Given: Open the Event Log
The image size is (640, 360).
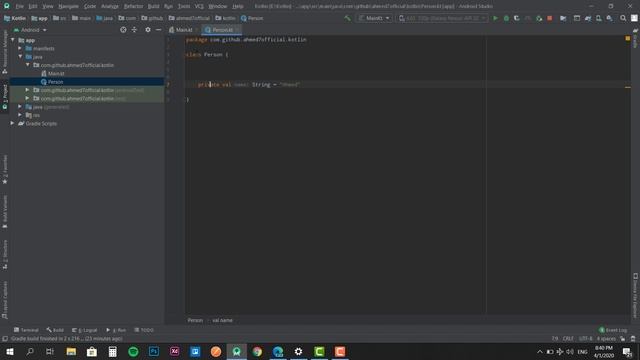Looking at the screenshot, I should [x=613, y=330].
